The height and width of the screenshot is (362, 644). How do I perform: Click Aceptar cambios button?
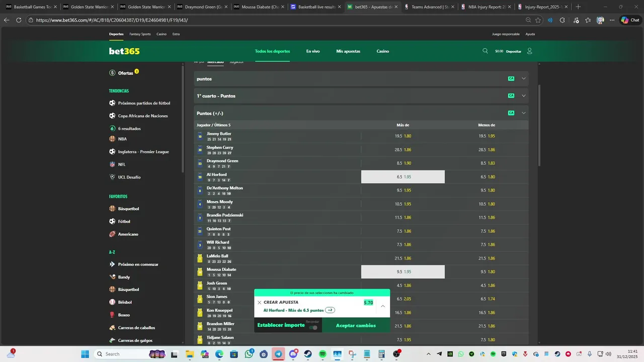(x=356, y=325)
